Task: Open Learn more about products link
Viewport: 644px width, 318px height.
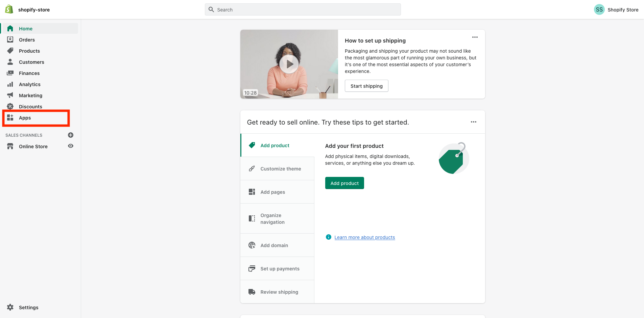Action: [365, 237]
